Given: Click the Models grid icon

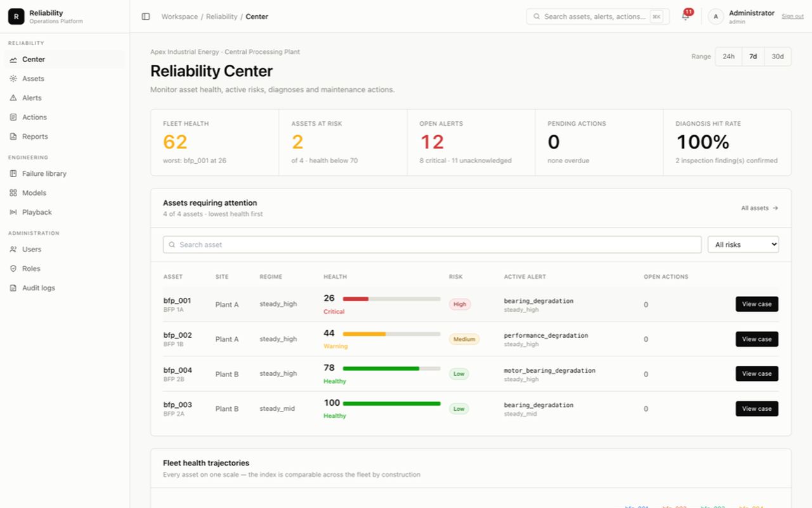Looking at the screenshot, I should point(13,193).
